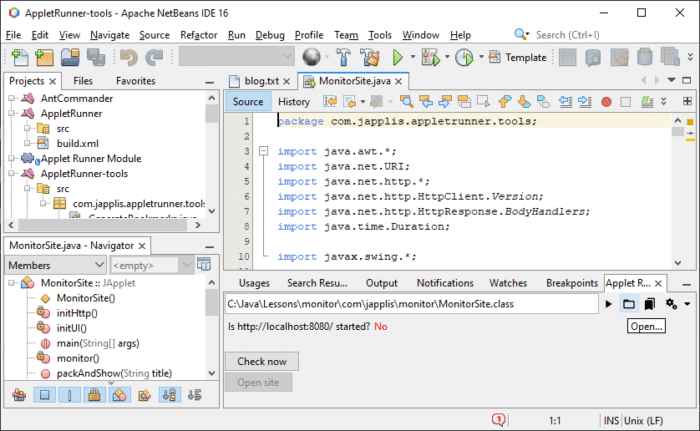Toggle Show Static Members filter in Navigator
This screenshot has width=700, height=431.
pos(69,395)
